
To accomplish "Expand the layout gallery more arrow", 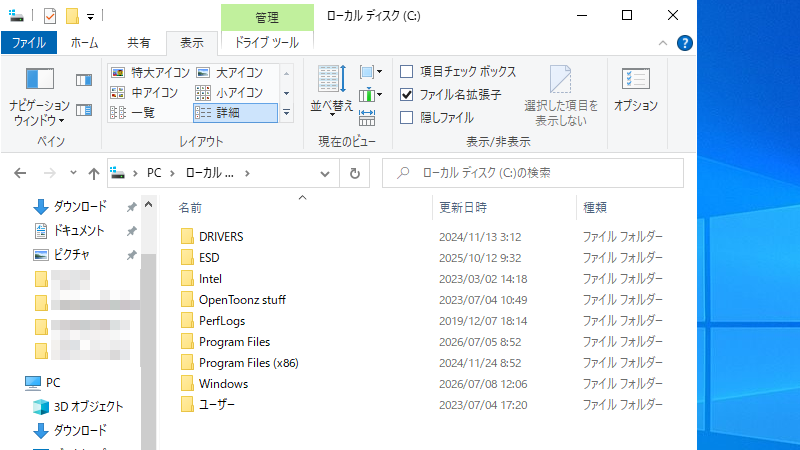I will [x=287, y=112].
